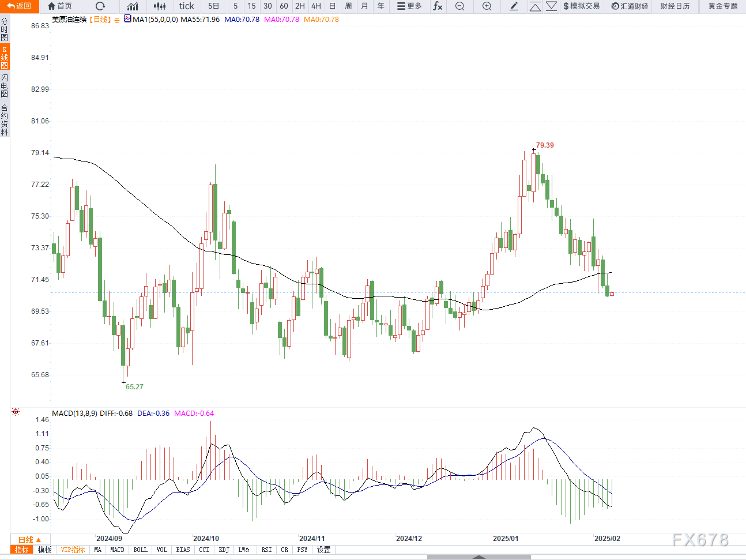Image resolution: width=746 pixels, height=560 pixels.
Task: Zoom out the chart with minus magnifier
Action: click(x=459, y=6)
